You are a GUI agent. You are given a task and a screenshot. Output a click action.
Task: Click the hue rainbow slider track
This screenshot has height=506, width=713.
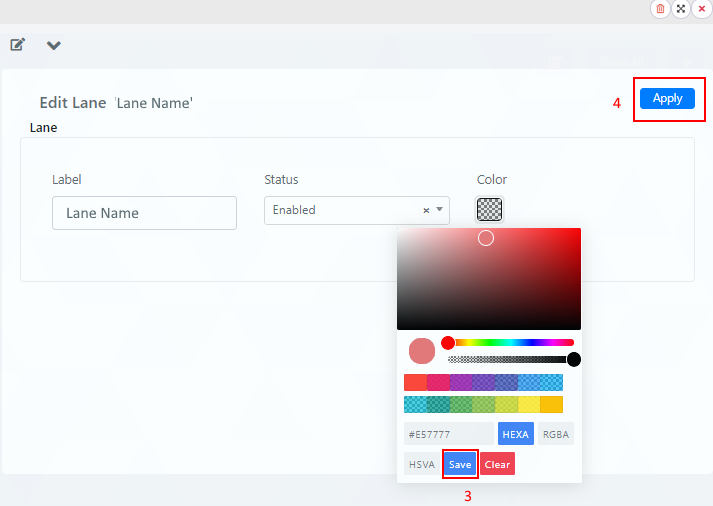tap(511, 343)
